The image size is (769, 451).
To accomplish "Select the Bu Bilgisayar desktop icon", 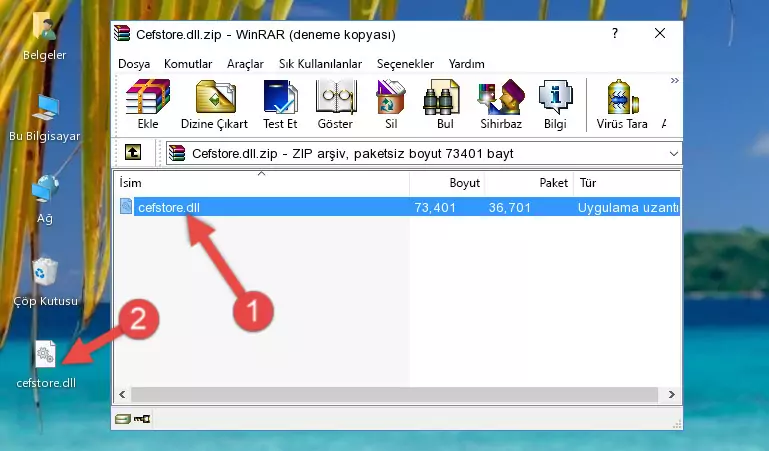I will 45,119.
